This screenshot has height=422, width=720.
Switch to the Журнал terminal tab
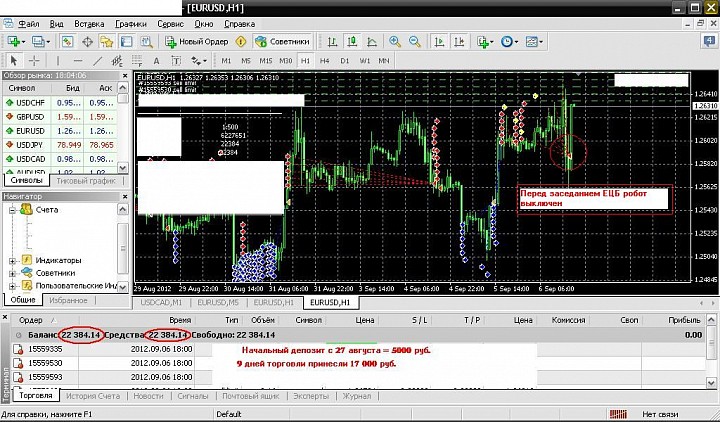tap(356, 396)
